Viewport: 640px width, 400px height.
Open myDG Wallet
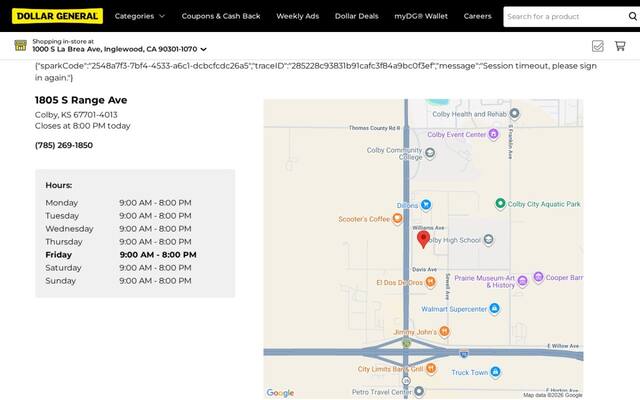click(x=421, y=16)
